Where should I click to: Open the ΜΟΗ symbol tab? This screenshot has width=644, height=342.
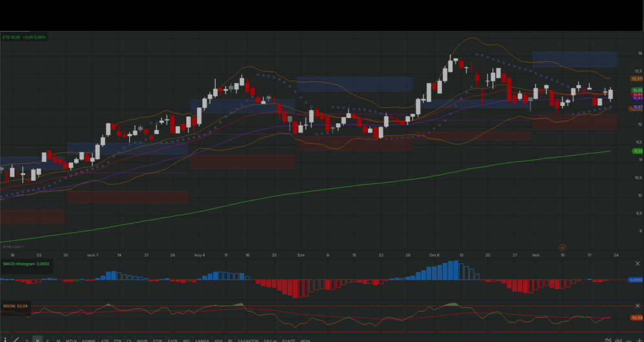pyautogui.click(x=305, y=340)
